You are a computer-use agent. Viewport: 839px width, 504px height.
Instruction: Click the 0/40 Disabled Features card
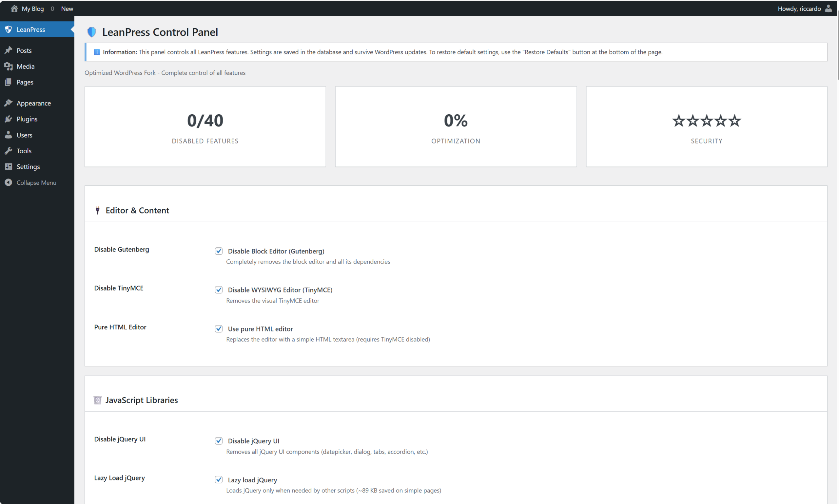[x=205, y=126]
